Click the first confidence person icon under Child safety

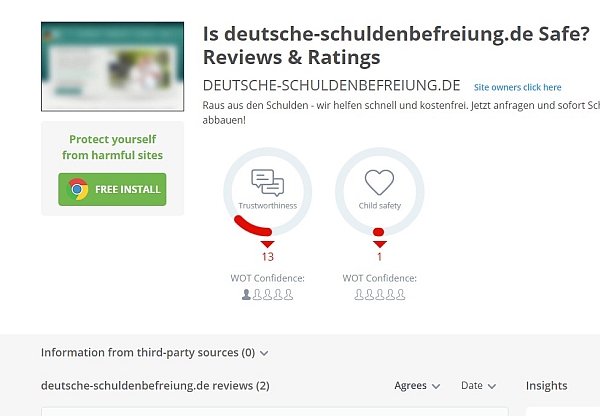pos(359,295)
